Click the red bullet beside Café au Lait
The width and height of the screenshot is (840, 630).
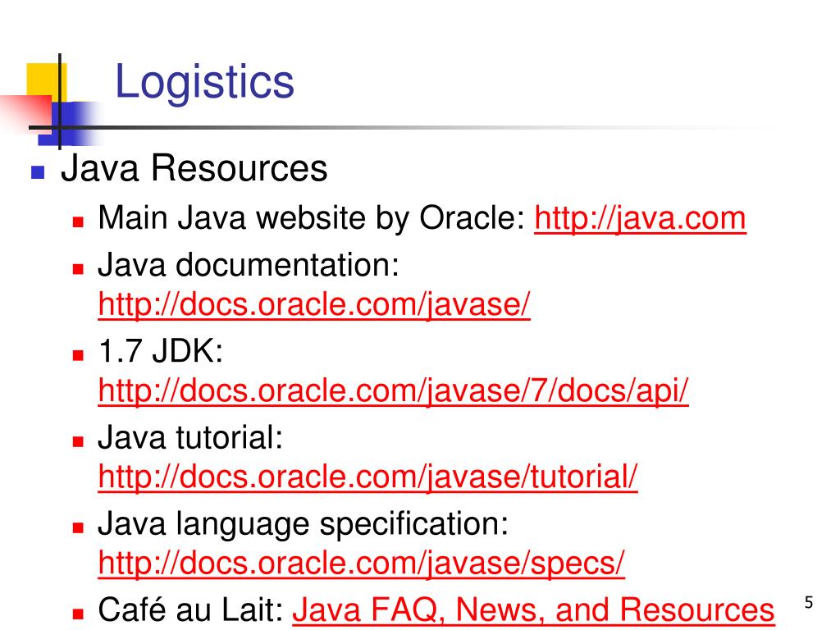coord(78,614)
